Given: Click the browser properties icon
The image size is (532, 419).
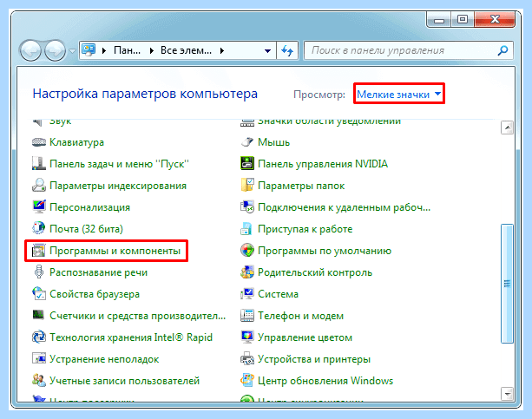Looking at the screenshot, I should 39,294.
